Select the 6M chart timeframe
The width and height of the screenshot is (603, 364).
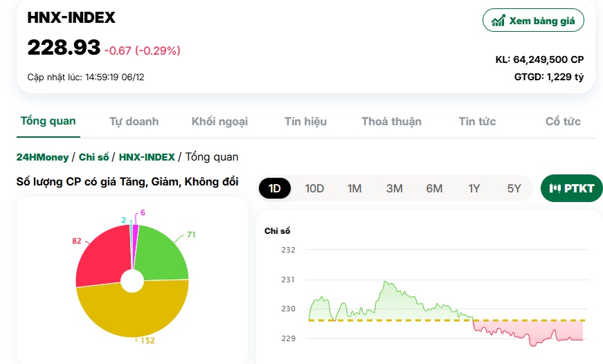click(x=434, y=188)
